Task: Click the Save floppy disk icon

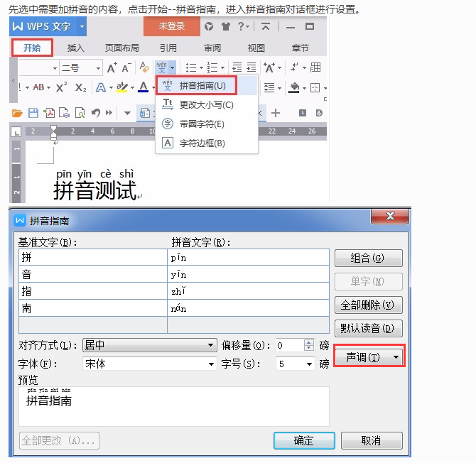Action: coord(33,113)
